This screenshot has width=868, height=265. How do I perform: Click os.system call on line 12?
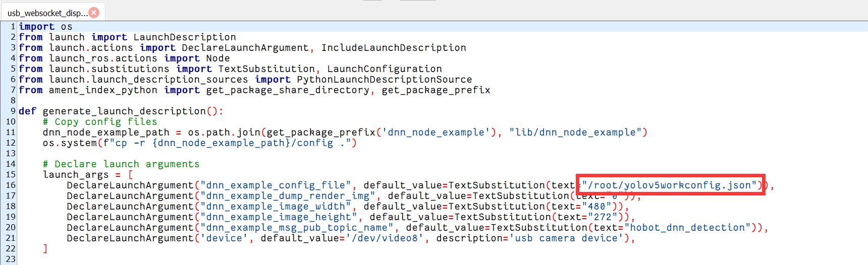pyautogui.click(x=70, y=143)
